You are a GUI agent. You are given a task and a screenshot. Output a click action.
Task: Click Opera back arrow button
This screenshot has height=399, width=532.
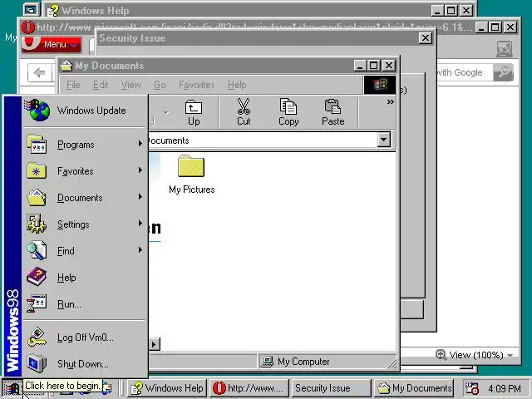[39, 72]
